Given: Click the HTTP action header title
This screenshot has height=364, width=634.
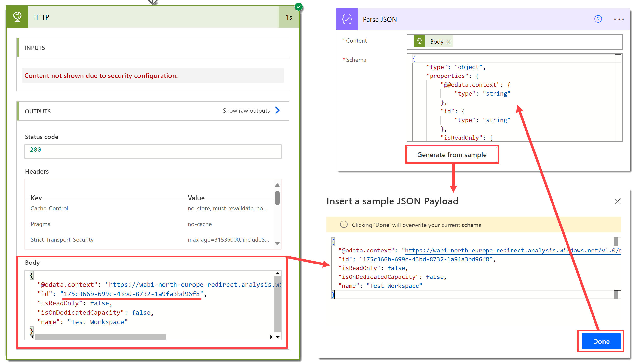Looking at the screenshot, I should [41, 17].
